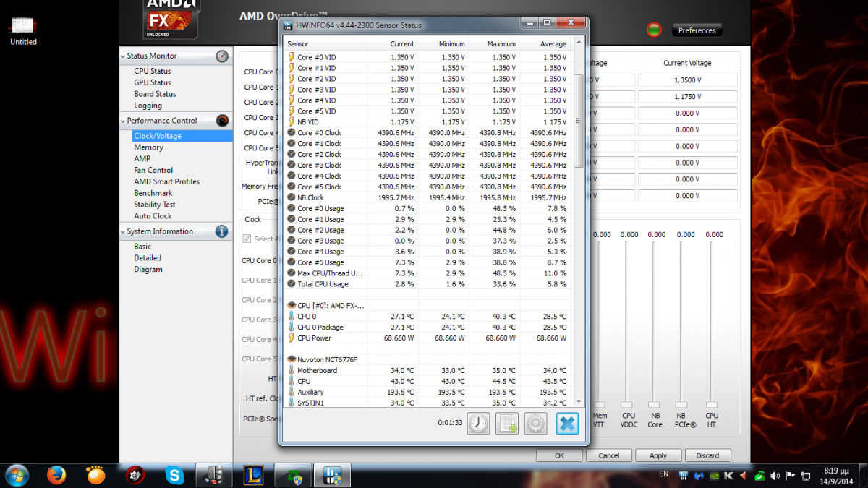Click the Discard button
This screenshot has width=868, height=488.
coord(708,455)
